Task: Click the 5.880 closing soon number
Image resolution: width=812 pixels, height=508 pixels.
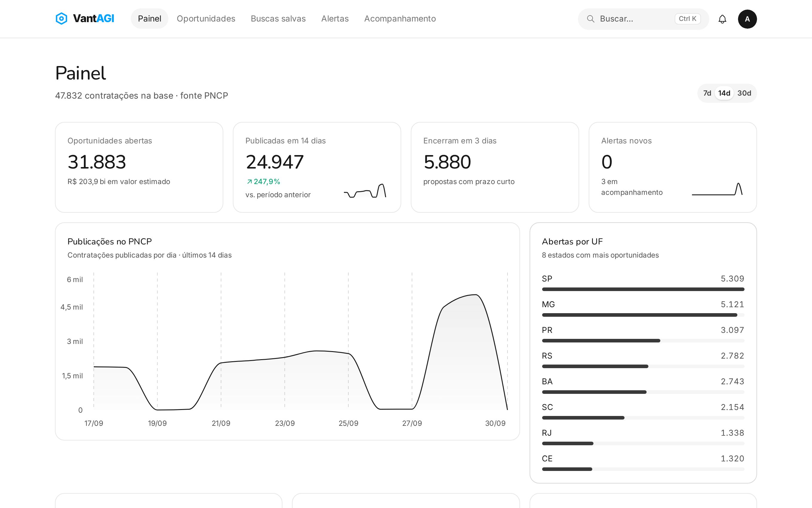Action: pos(447,162)
